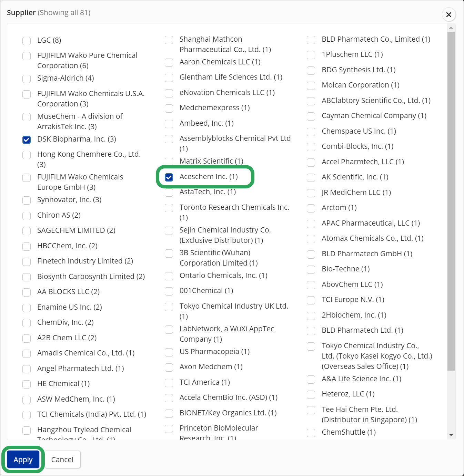Image resolution: width=464 pixels, height=476 pixels.
Task: Close the Supplier dialog with the X icon
Action: coord(448,14)
